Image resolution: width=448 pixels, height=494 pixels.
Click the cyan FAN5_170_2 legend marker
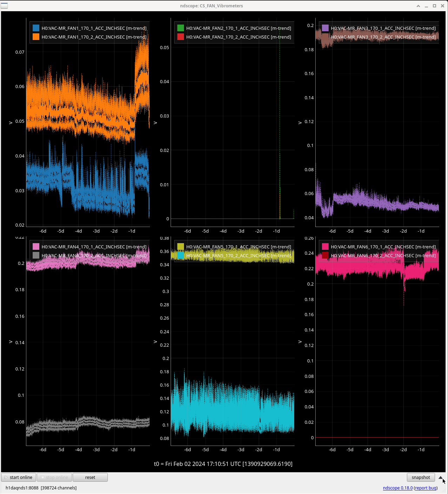coord(180,255)
